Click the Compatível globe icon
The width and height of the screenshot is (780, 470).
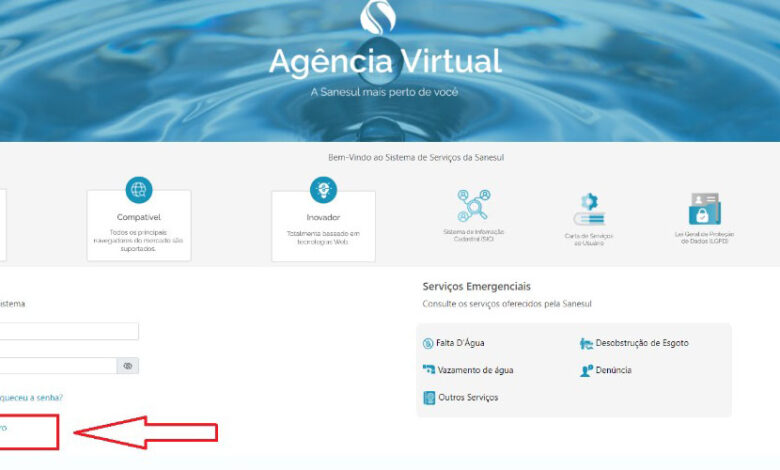[139, 189]
